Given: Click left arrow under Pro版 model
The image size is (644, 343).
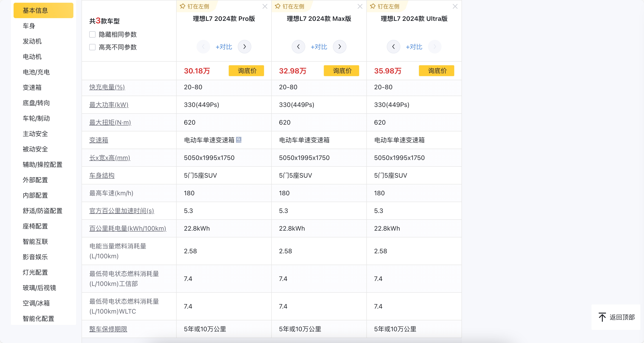Looking at the screenshot, I should [203, 46].
